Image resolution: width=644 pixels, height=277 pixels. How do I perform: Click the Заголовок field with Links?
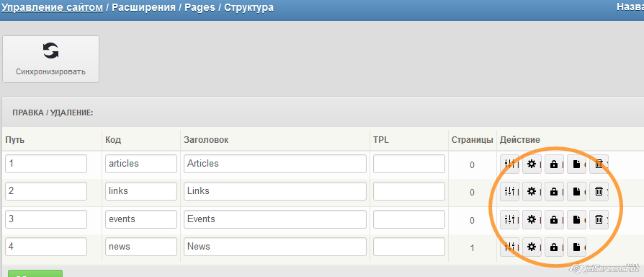pos(275,191)
